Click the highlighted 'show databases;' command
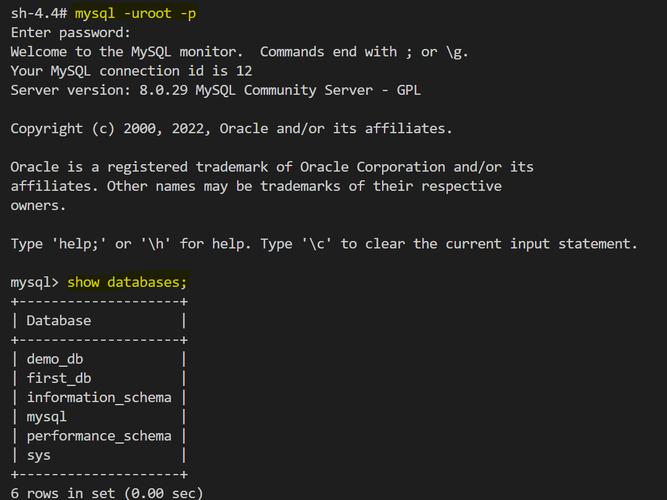The width and height of the screenshot is (667, 500). (127, 283)
